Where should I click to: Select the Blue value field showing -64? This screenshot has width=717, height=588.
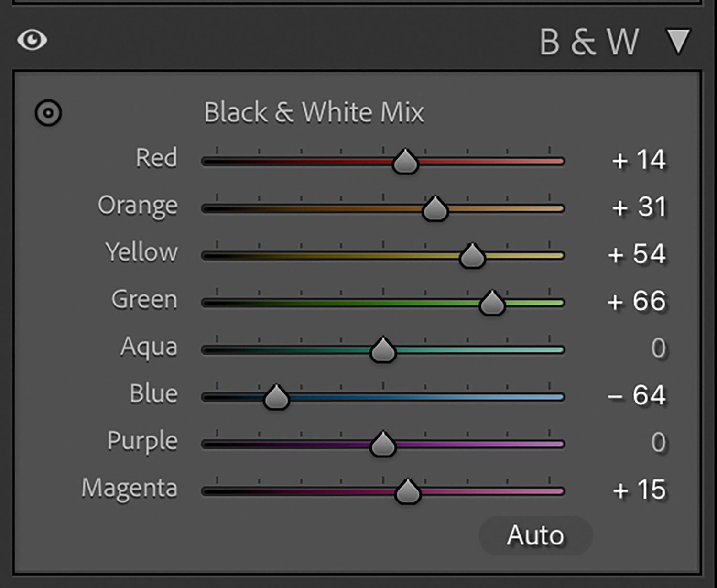pos(637,396)
